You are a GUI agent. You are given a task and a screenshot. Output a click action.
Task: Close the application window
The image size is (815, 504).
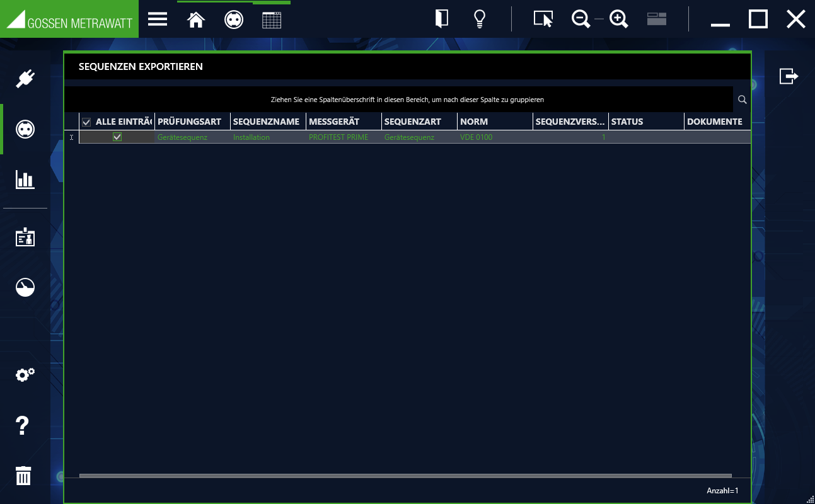point(796,19)
